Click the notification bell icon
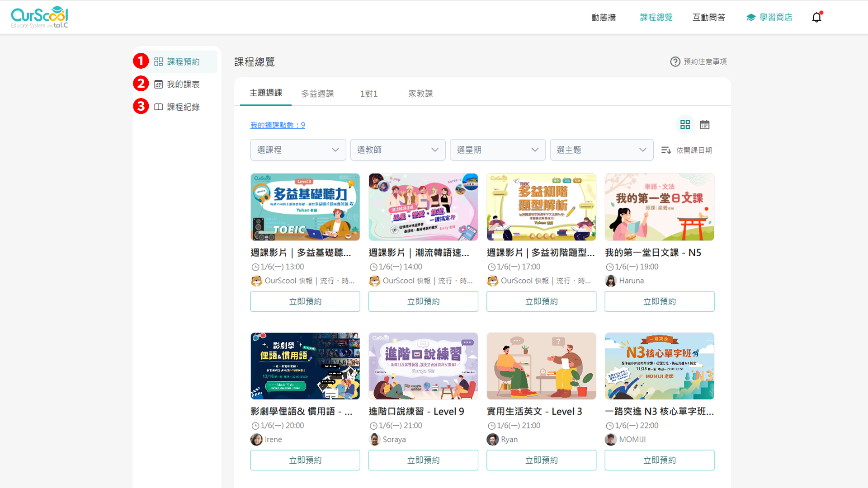868x488 pixels. (816, 18)
